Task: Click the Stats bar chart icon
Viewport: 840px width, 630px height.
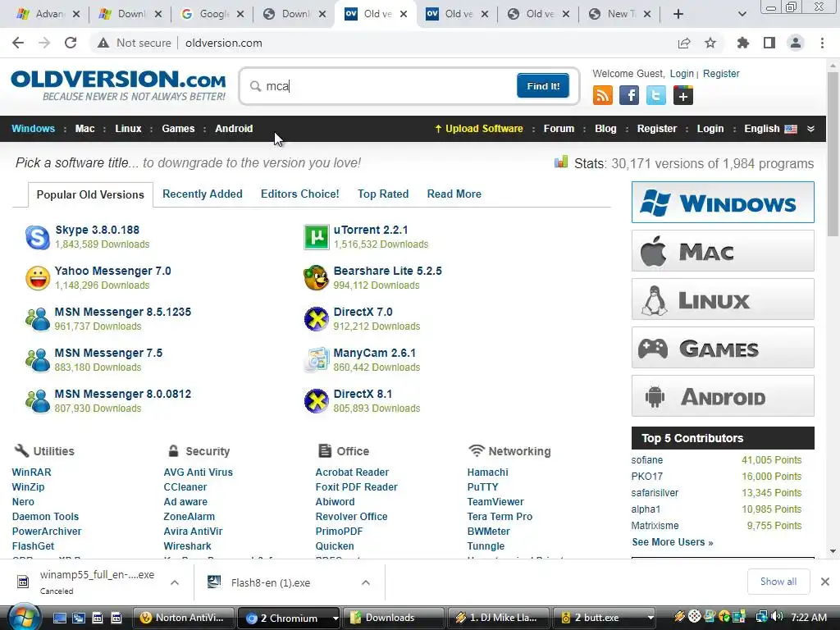Action: (x=561, y=162)
